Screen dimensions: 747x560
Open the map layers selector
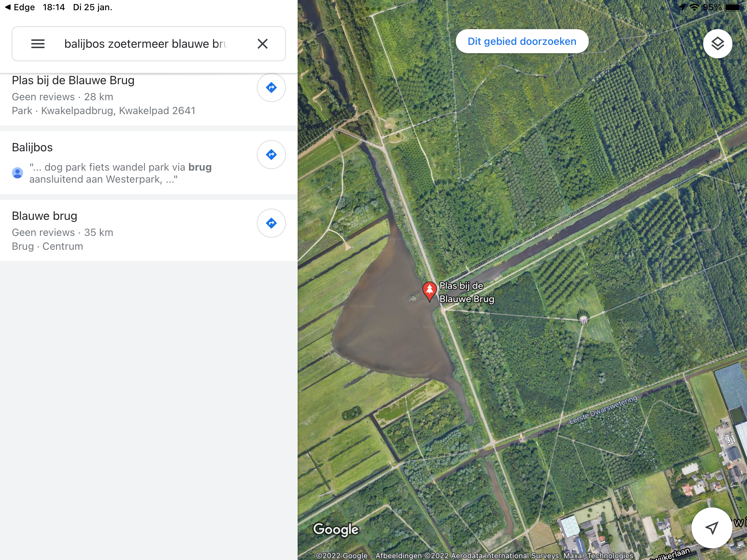point(717,44)
